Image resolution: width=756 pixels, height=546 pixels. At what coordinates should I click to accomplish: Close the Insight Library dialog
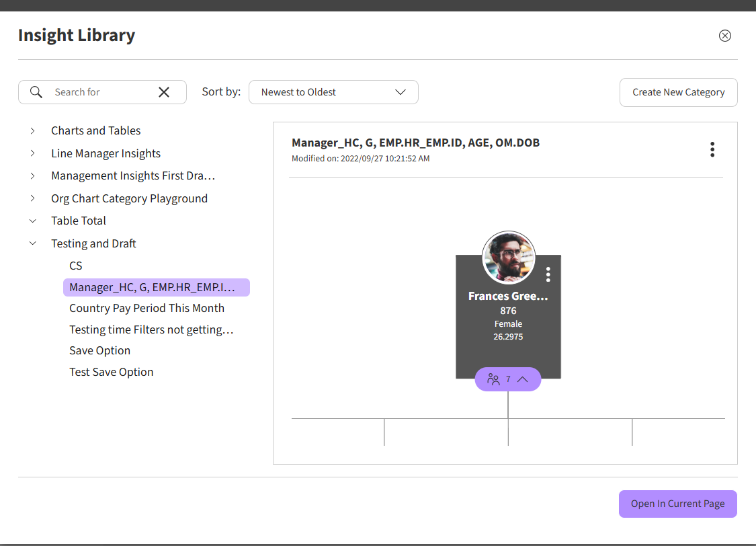724,36
